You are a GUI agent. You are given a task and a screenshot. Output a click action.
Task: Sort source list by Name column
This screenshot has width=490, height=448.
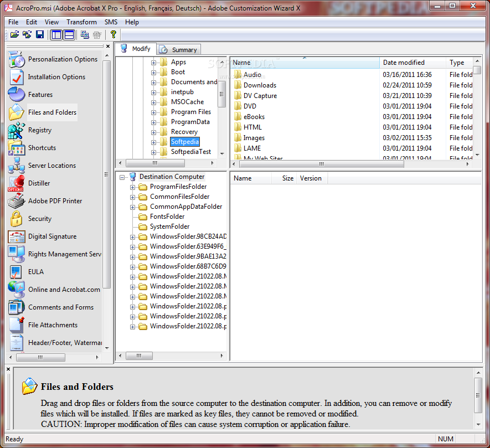coord(305,63)
